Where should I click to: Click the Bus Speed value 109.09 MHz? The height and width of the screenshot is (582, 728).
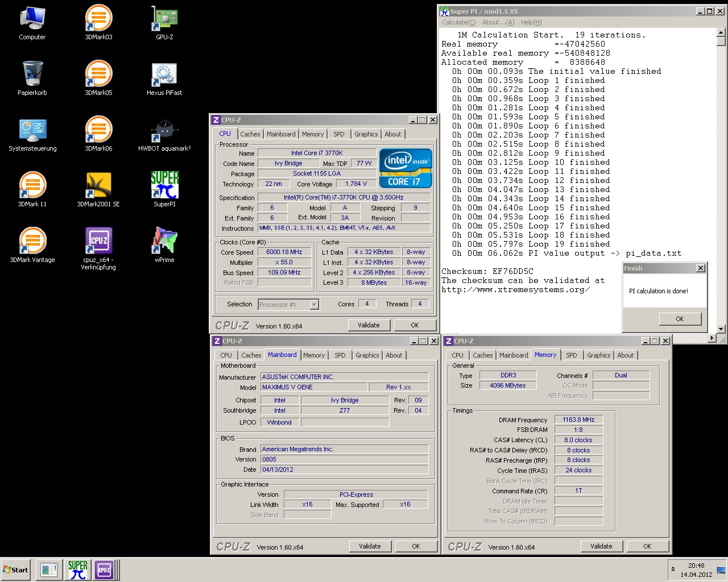click(284, 272)
